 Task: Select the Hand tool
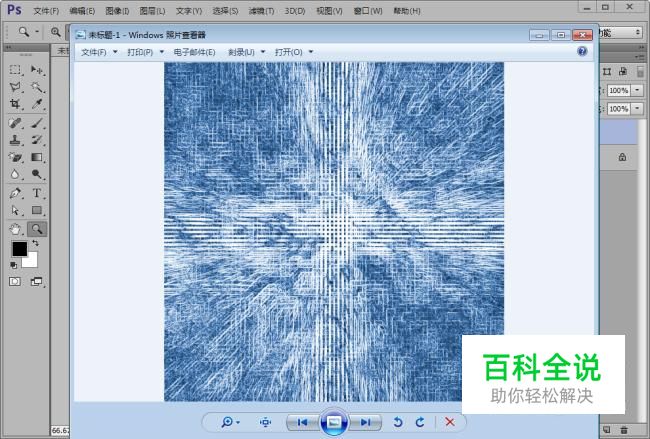click(x=15, y=229)
